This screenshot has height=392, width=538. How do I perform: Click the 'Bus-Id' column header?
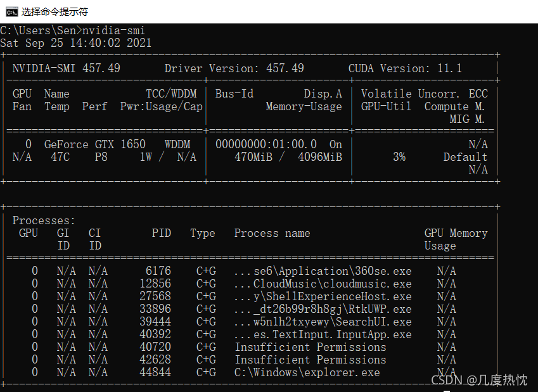(234, 94)
